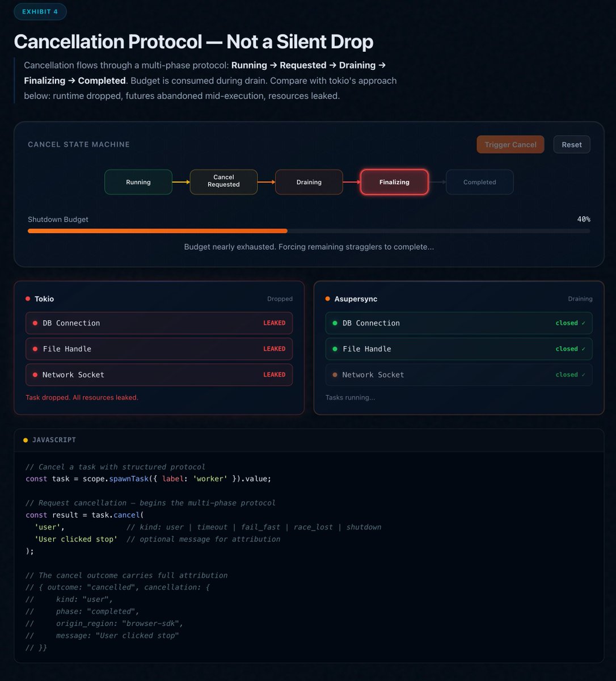Select the Draining state node
Screen dimensions: 616x681
pyautogui.click(x=309, y=182)
